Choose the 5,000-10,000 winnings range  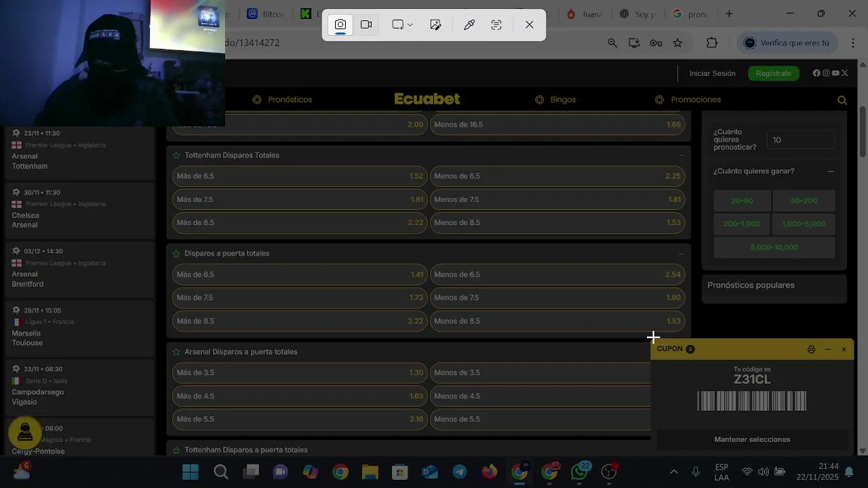pyautogui.click(x=774, y=247)
